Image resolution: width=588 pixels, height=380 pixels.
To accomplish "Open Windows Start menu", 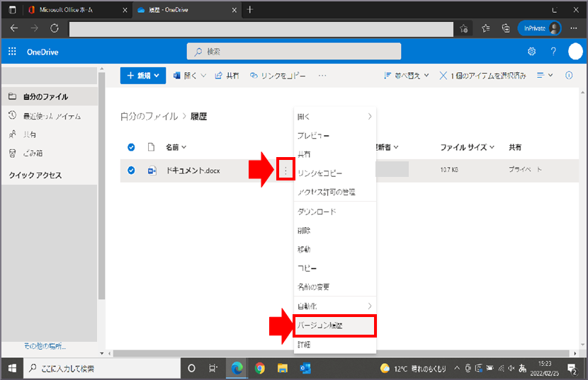I will click(x=12, y=369).
